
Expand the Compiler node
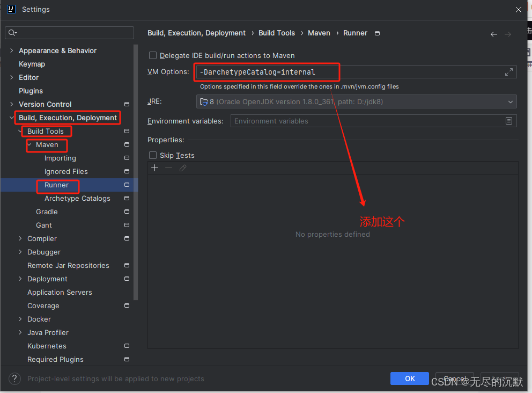pos(20,238)
